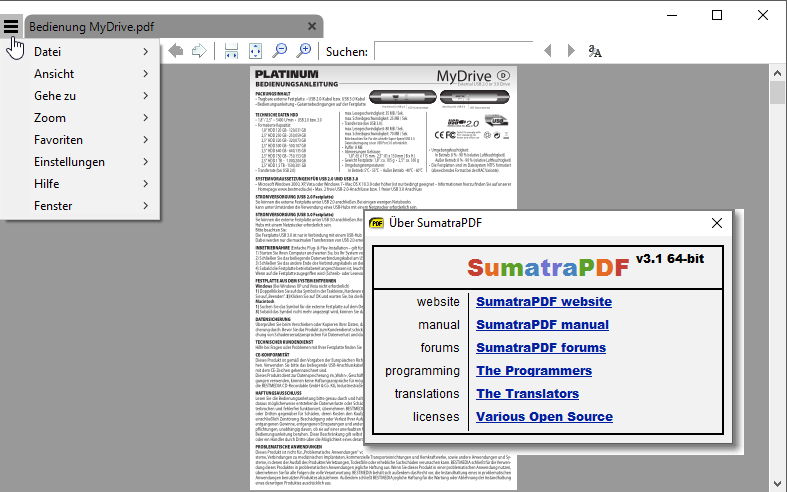Open the SumatraPDF manual link
787x492 pixels.
(542, 325)
